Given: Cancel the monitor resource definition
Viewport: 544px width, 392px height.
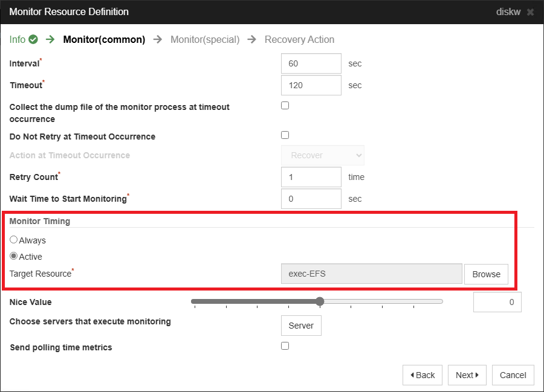Looking at the screenshot, I should click(x=513, y=374).
